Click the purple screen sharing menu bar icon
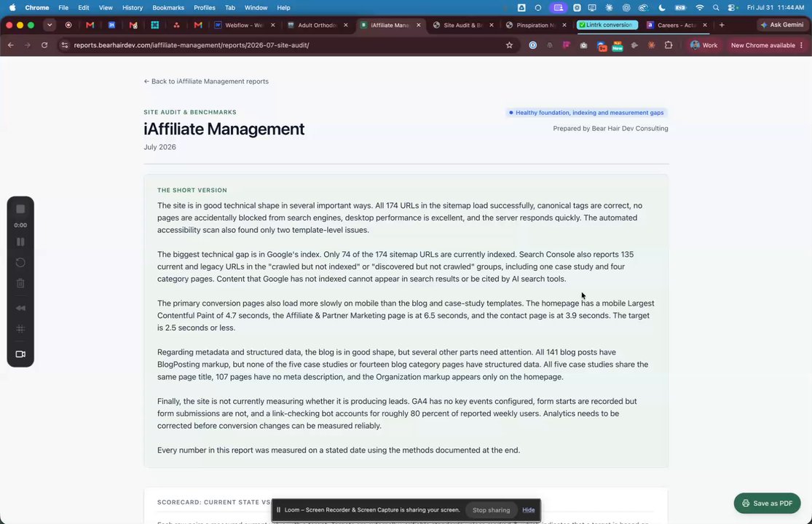This screenshot has height=524, width=812. tap(558, 8)
